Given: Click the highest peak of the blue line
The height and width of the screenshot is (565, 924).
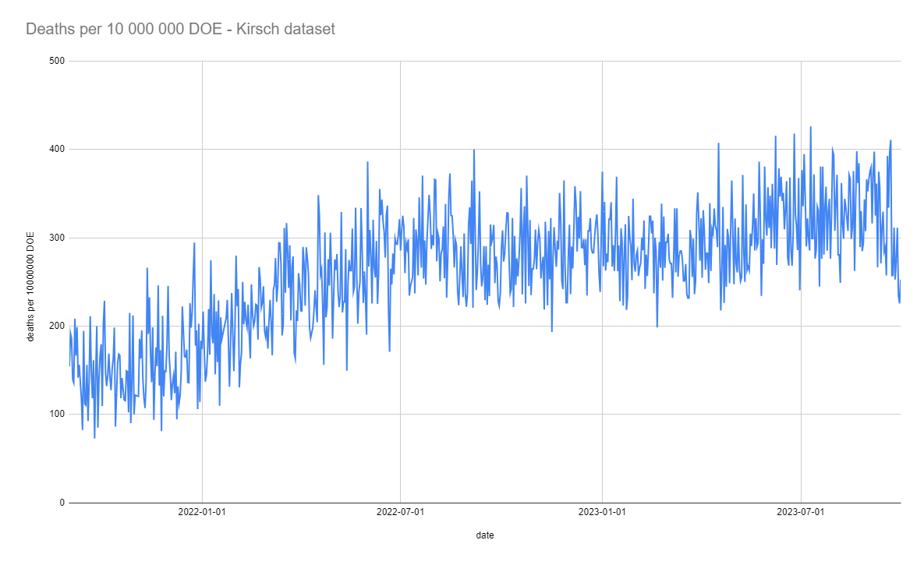Looking at the screenshot, I should [810, 127].
